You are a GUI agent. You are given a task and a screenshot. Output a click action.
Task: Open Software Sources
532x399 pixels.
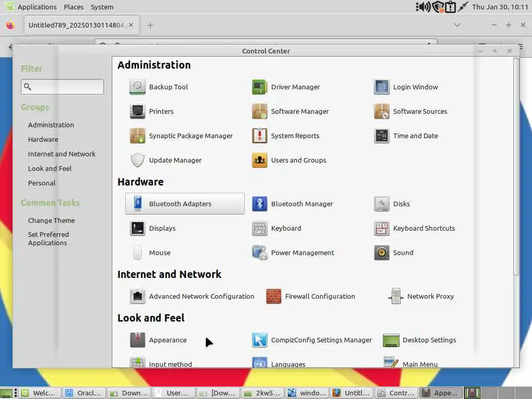click(x=410, y=111)
